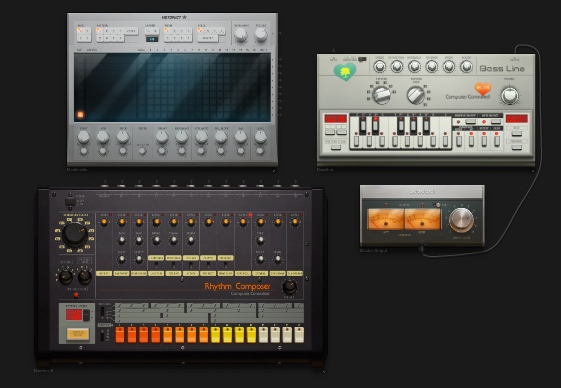Click the last orange level knob on Rhythm Composer

(x=295, y=222)
